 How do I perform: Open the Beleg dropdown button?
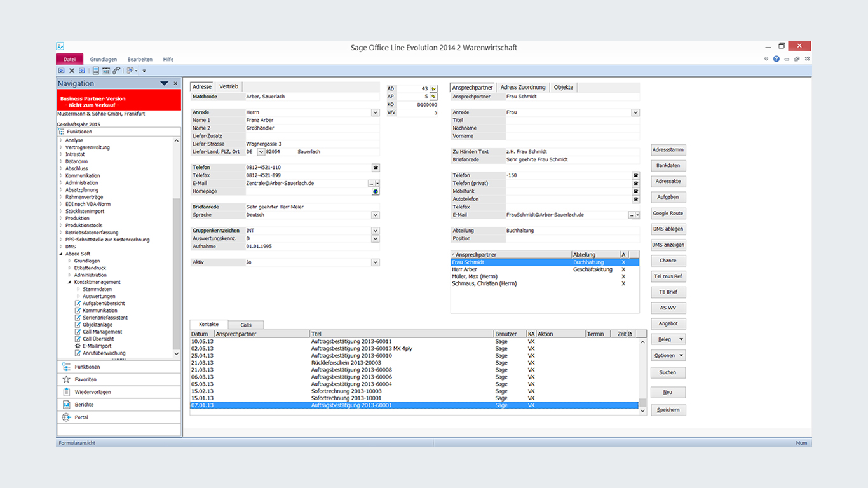click(668, 339)
